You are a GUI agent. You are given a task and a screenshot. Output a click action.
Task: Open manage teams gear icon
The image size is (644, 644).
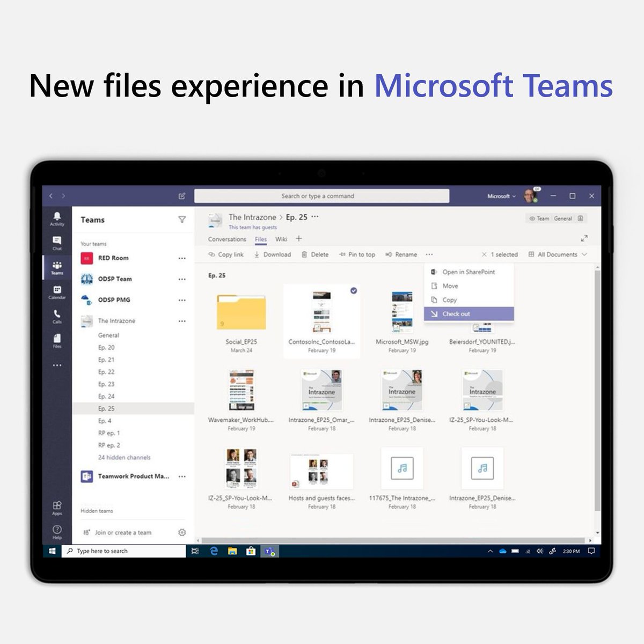pyautogui.click(x=182, y=532)
